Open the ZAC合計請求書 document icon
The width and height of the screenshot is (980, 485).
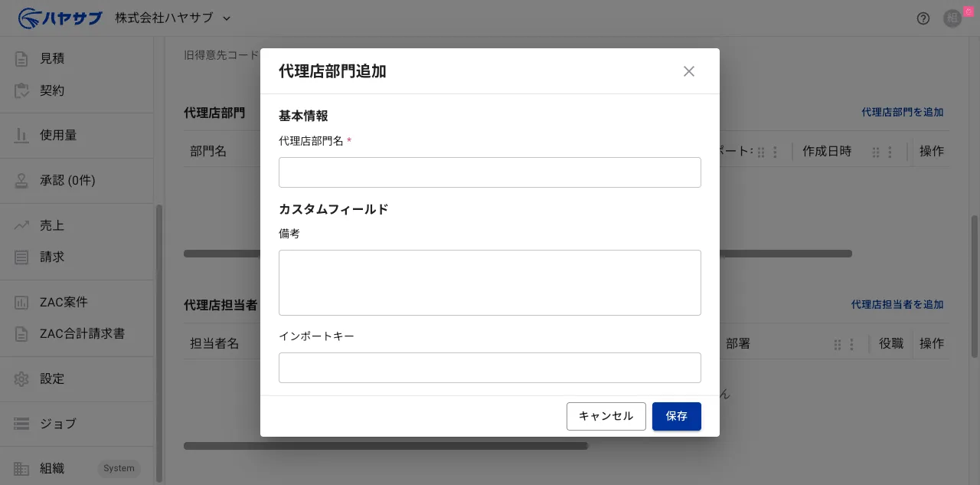click(21, 333)
